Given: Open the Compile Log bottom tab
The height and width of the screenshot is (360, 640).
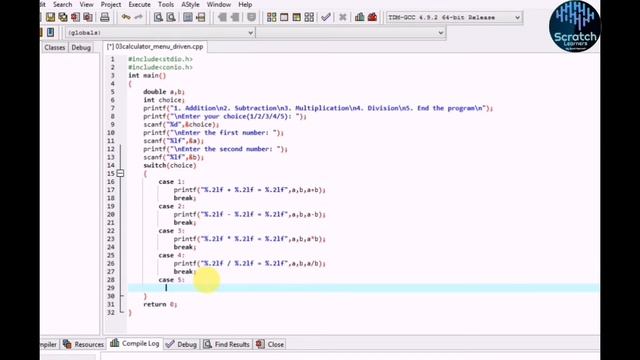Looking at the screenshot, I should [x=135, y=344].
